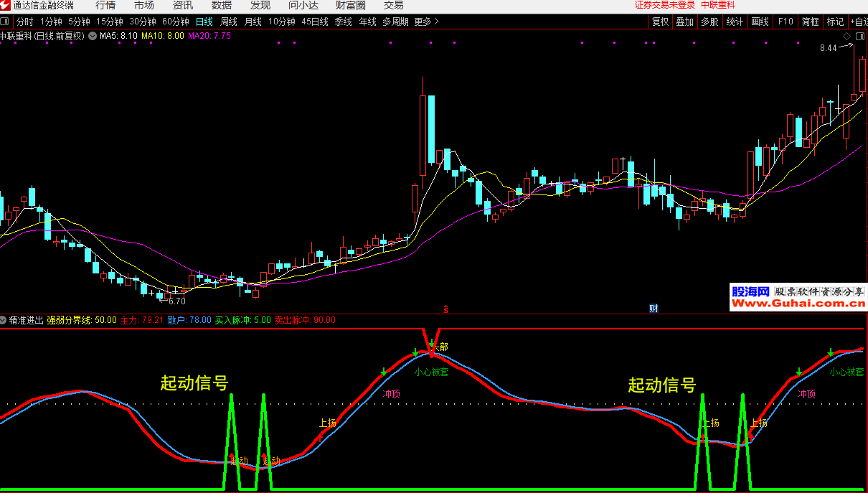This screenshot has height=493, width=868.
Task: Open the 资讯 menu
Action: (x=182, y=5)
